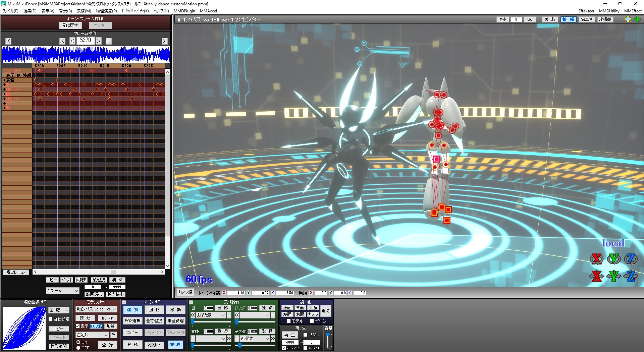Click the local X rotation icon
The width and height of the screenshot is (644, 352).
pyautogui.click(x=596, y=259)
